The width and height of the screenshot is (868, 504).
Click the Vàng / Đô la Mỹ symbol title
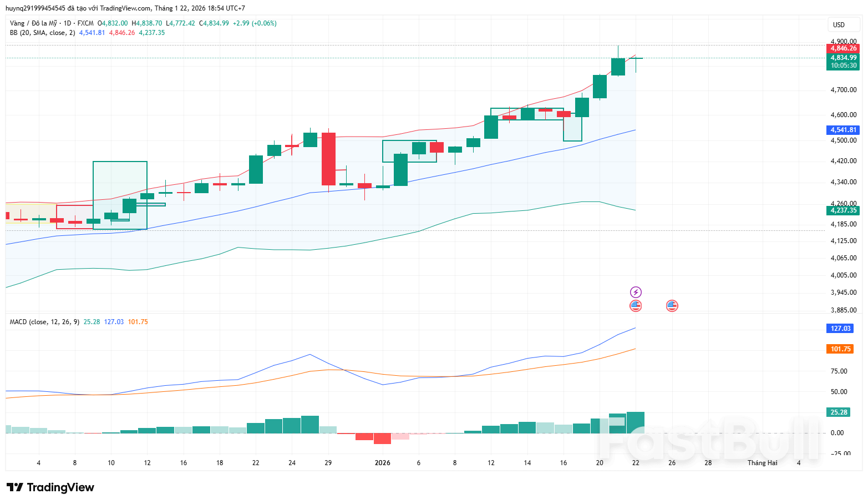tap(33, 23)
